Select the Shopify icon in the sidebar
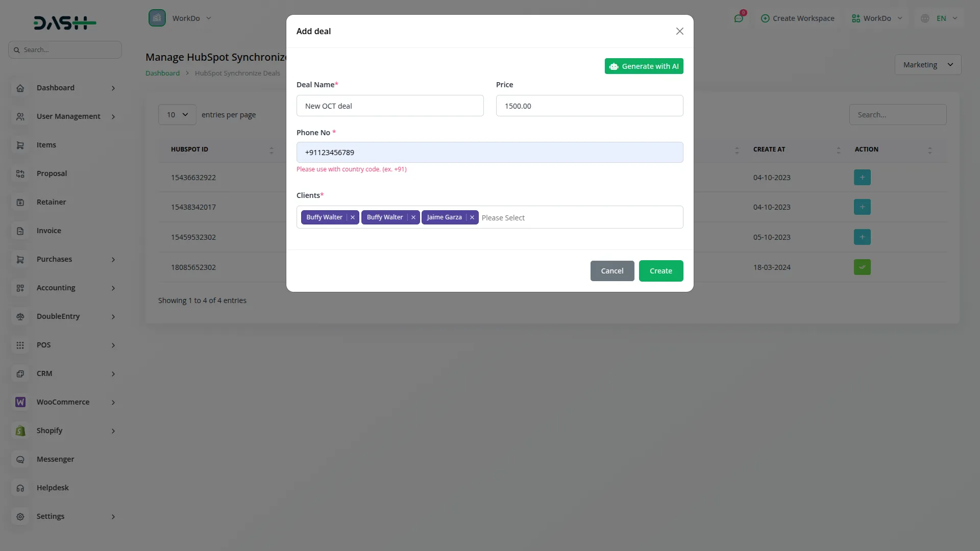Screen dimensions: 980x551 click(20, 431)
